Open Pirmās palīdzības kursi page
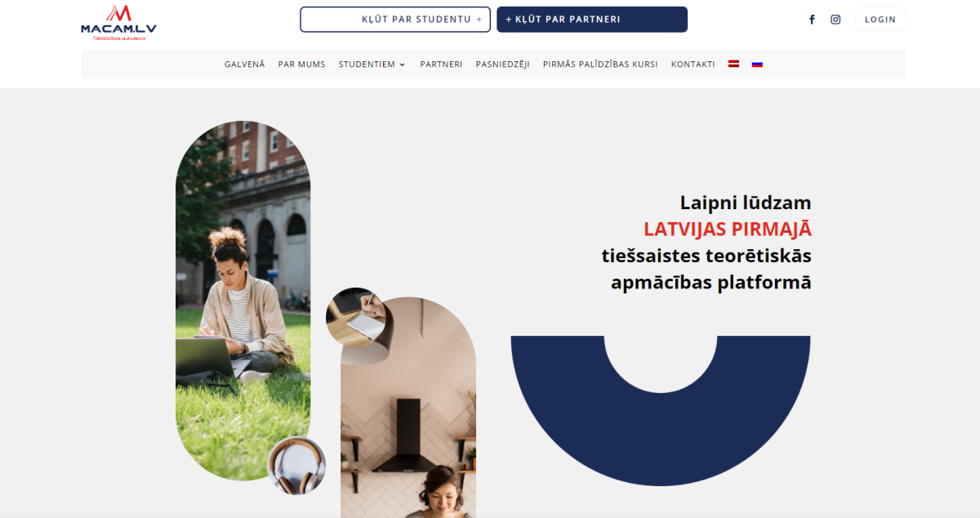980x518 pixels. (600, 65)
